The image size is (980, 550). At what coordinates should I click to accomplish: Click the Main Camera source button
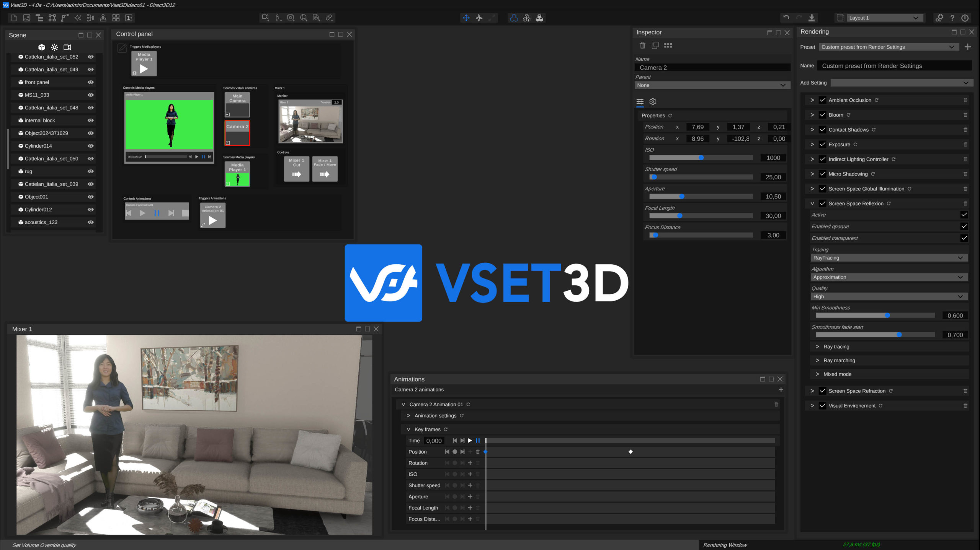[237, 104]
